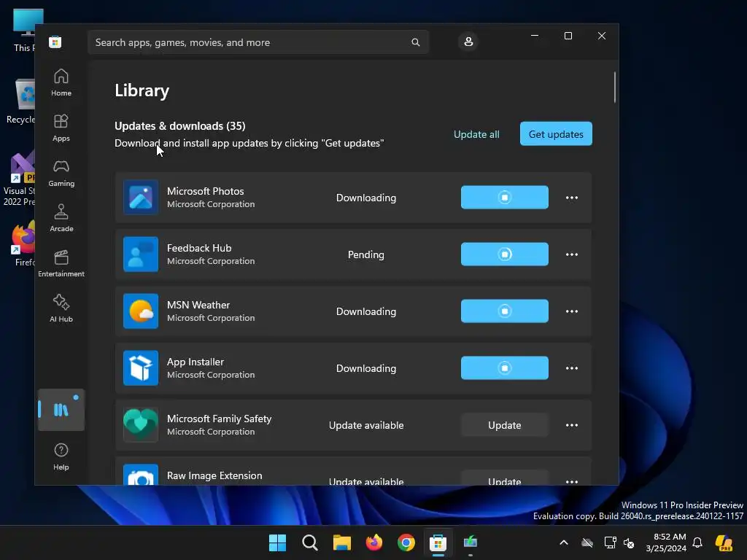Screen dimensions: 747x560
Task: Select the Feedback Hub app name
Action: click(199, 248)
